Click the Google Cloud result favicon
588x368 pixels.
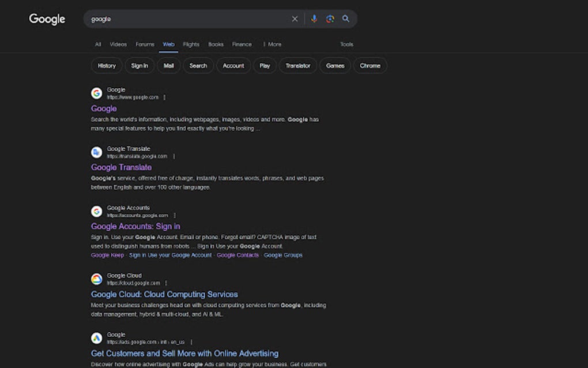96,279
